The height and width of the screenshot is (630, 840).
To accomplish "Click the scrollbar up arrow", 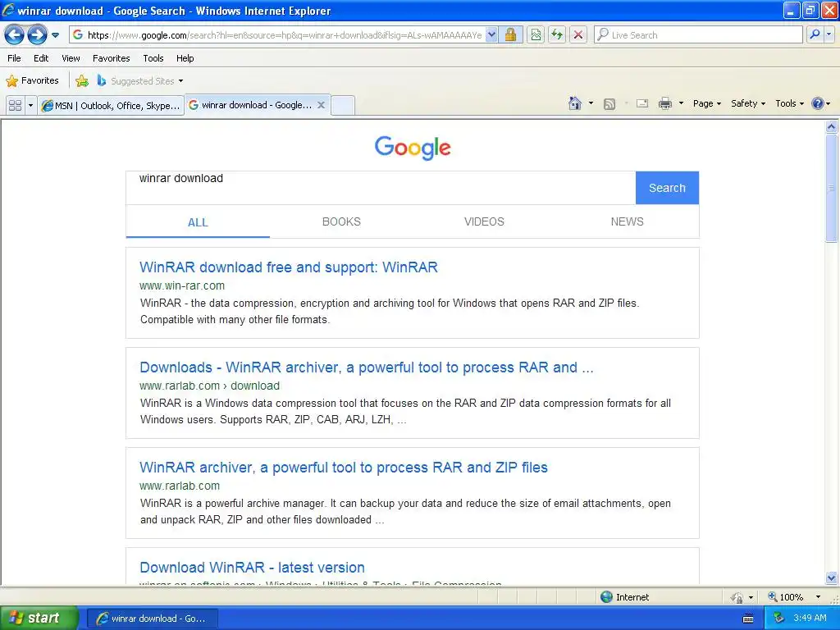I will click(832, 127).
